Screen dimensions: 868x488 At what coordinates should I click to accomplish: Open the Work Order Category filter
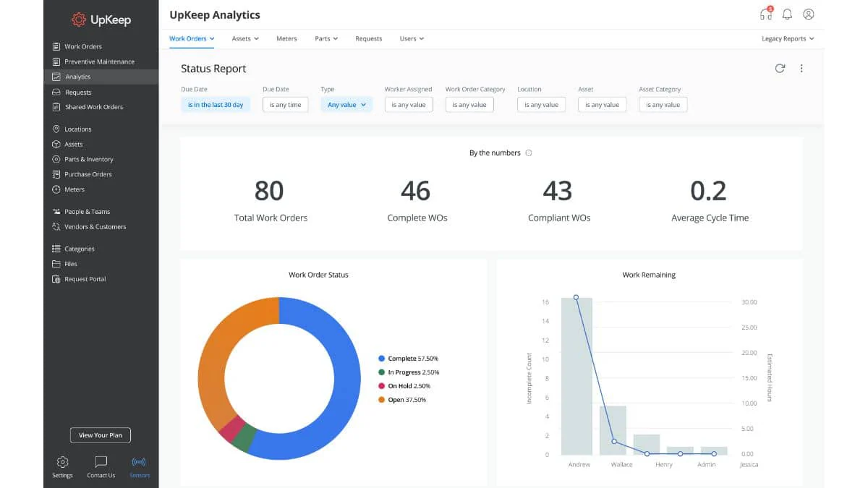pos(469,105)
